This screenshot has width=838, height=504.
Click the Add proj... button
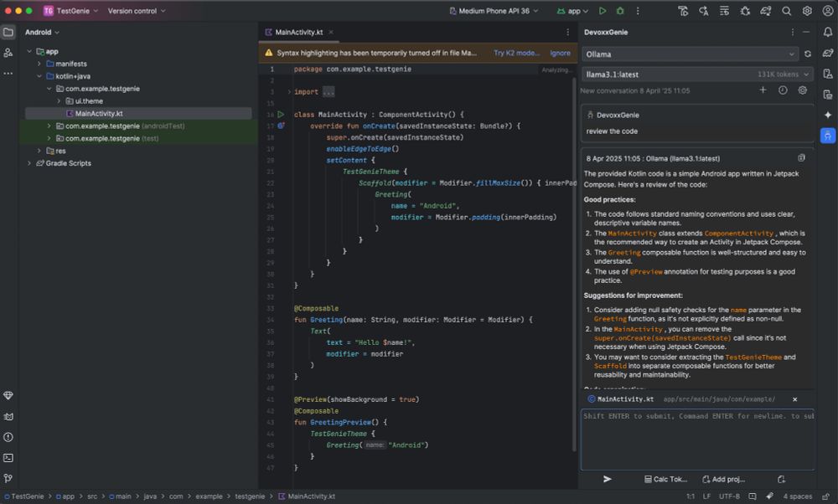pos(724,479)
